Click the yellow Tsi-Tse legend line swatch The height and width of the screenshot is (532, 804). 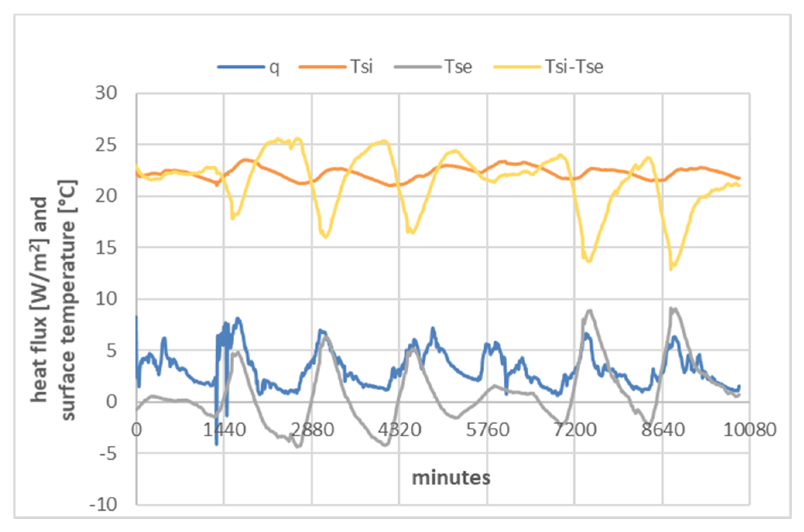[x=517, y=67]
